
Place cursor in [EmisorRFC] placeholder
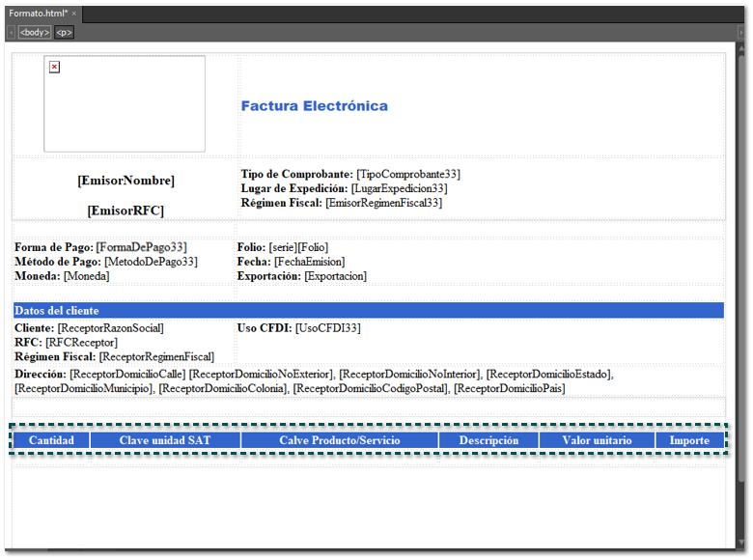click(x=125, y=210)
